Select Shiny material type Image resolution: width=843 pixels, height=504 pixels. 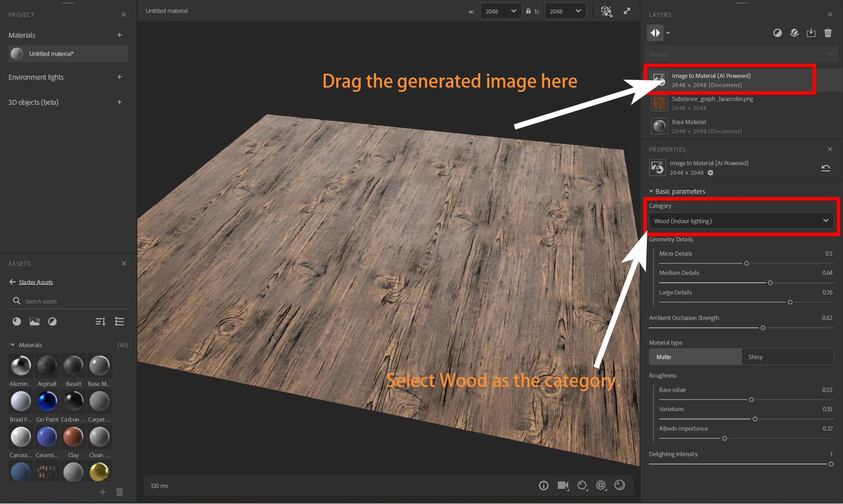(787, 357)
